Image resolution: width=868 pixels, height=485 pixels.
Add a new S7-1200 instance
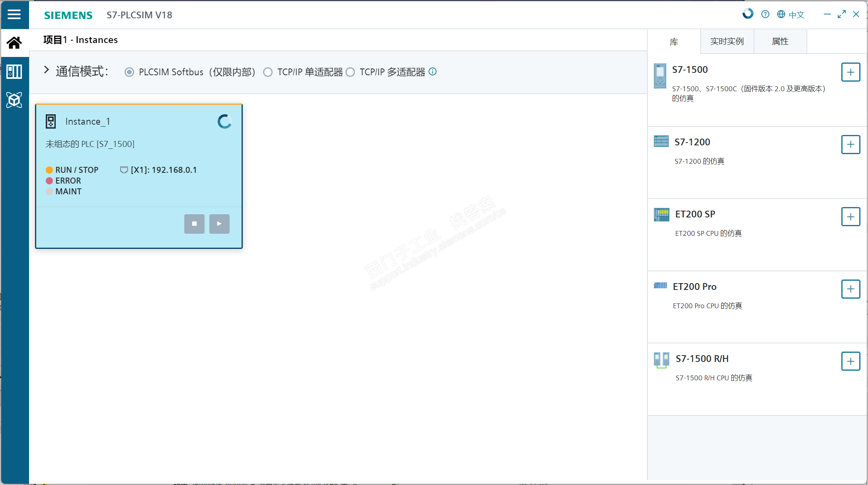(x=850, y=144)
